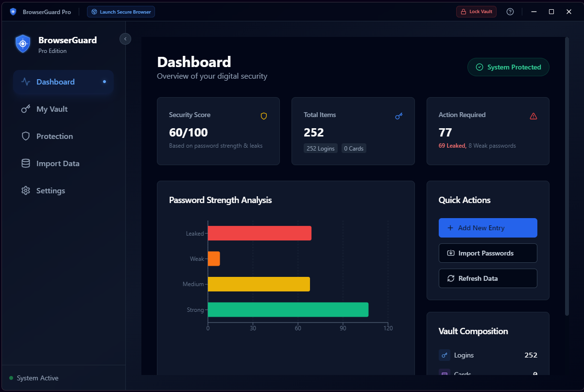This screenshot has width=584, height=392.
Task: Click the Total Items key icon
Action: tap(399, 116)
